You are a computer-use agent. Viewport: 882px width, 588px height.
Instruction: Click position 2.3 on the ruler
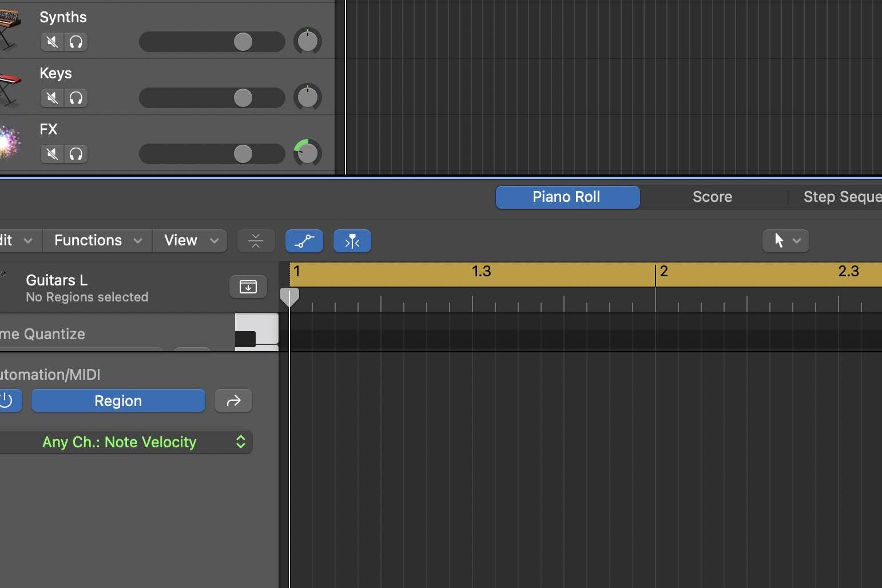[x=848, y=271]
